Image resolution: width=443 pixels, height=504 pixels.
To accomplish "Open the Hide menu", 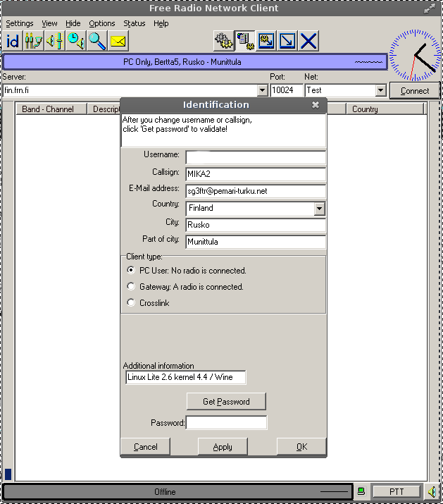I will [x=73, y=23].
